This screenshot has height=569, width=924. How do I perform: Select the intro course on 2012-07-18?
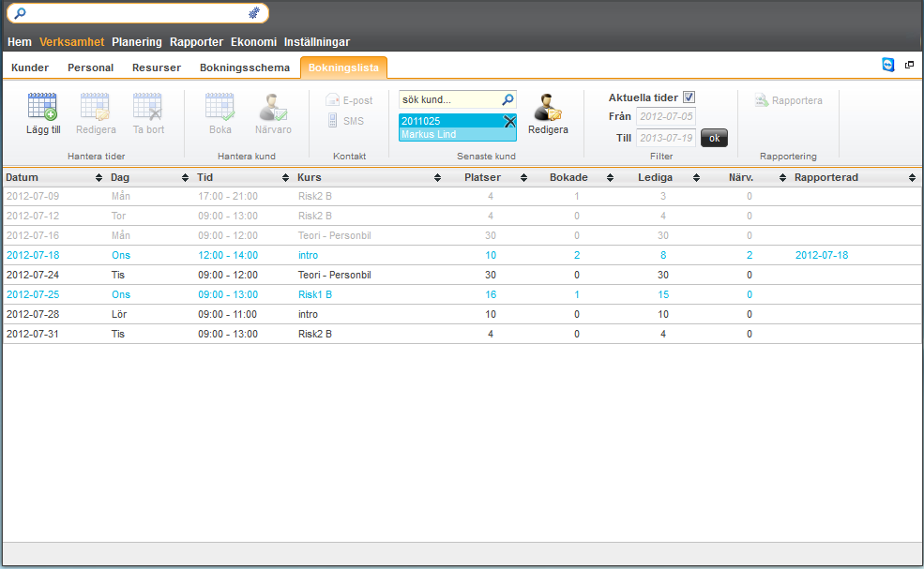pyautogui.click(x=308, y=255)
